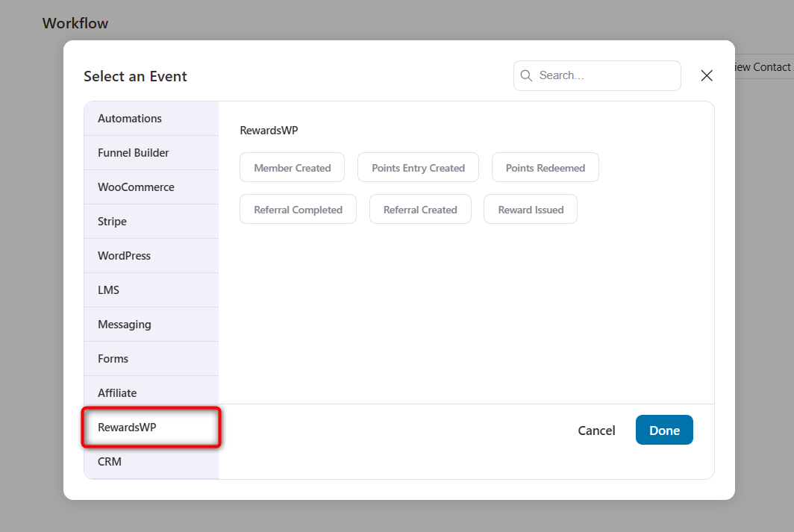Choose the Member Created event
The width and height of the screenshot is (794, 532).
(x=292, y=167)
